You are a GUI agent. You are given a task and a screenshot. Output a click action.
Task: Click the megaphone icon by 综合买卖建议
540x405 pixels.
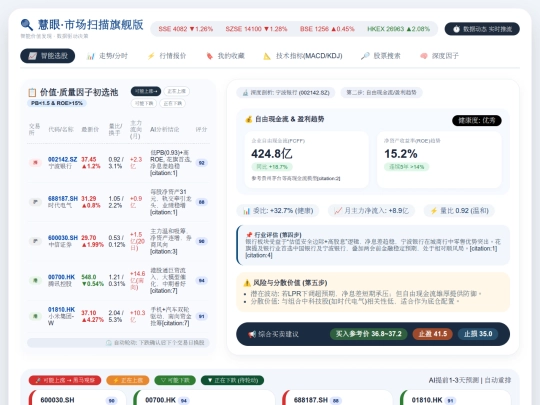point(252,334)
